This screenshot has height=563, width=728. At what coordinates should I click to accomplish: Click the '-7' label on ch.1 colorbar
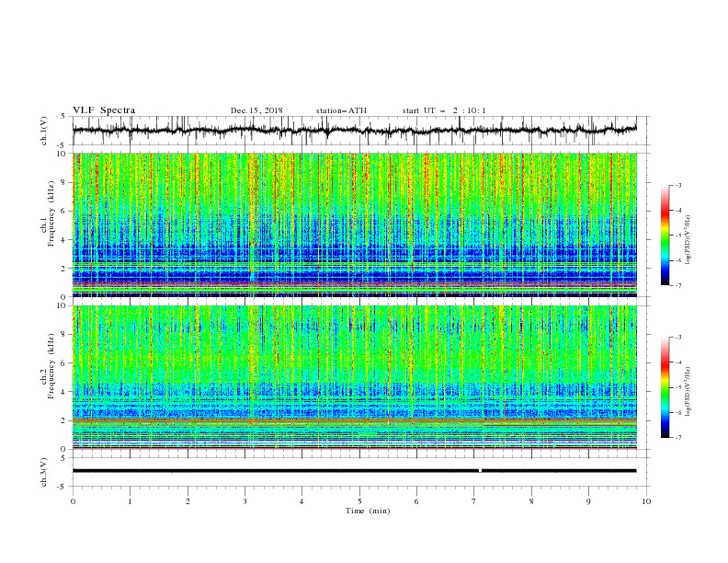678,285
